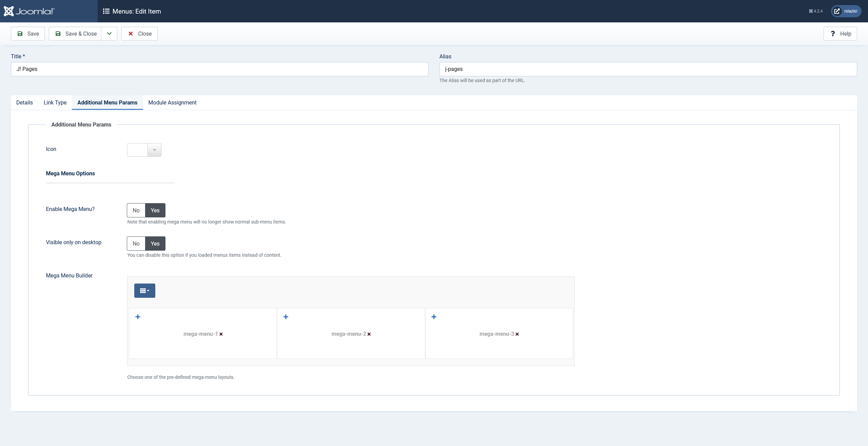Open the mega menu layout grid dropdown
Image resolution: width=868 pixels, height=446 pixels.
point(145,291)
